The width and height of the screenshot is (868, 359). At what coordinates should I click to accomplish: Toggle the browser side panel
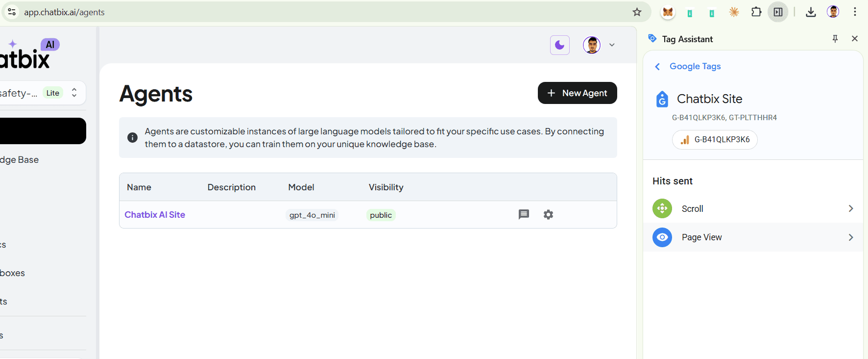coord(778,12)
